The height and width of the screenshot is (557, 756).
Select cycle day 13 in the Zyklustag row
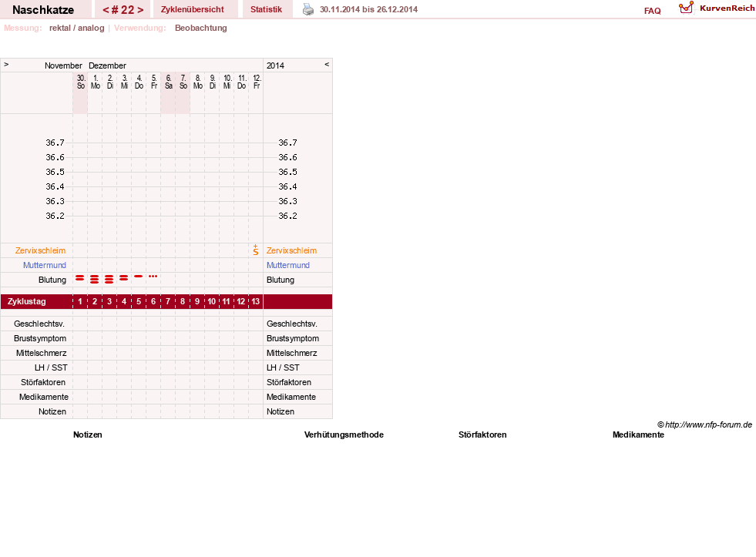pyautogui.click(x=256, y=302)
